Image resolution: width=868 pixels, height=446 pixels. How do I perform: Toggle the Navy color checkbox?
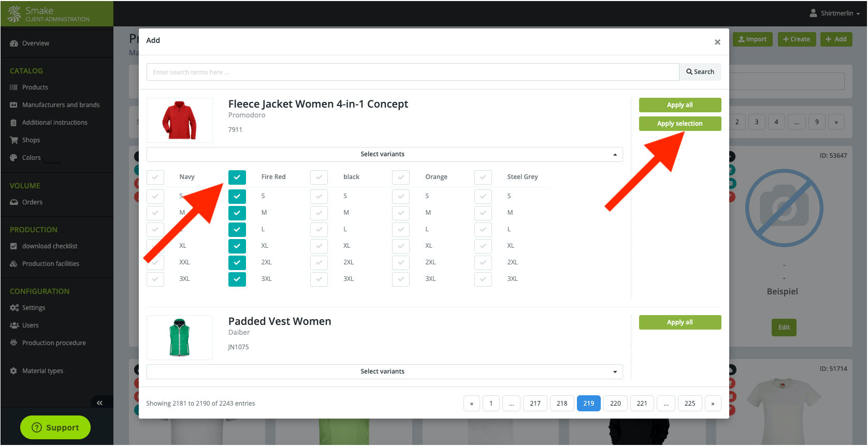coord(155,177)
